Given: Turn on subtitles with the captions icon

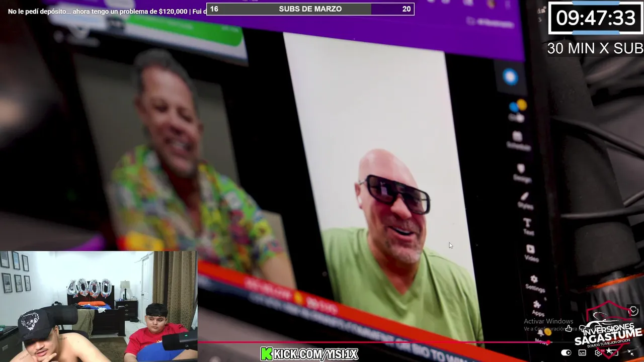Looking at the screenshot, I should (x=582, y=352).
